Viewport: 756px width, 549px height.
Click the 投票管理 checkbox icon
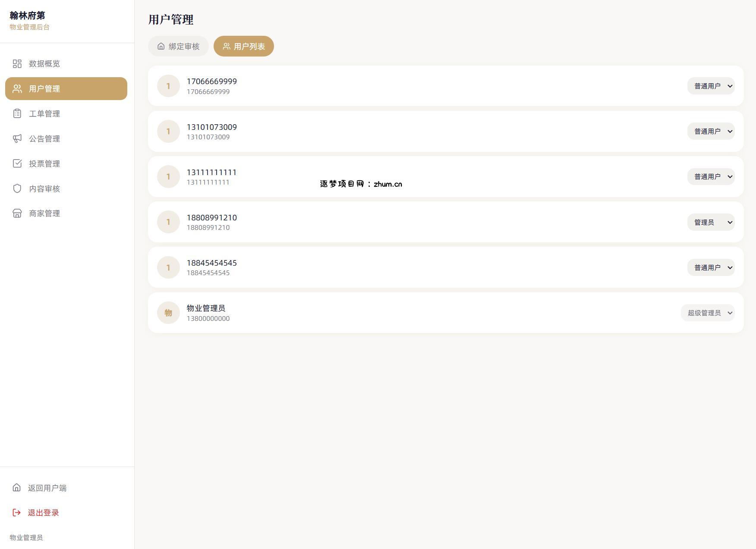17,163
